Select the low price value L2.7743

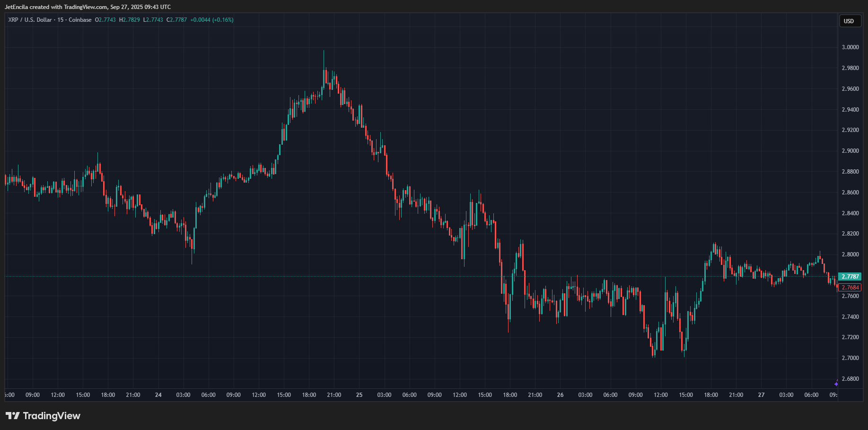click(x=152, y=20)
